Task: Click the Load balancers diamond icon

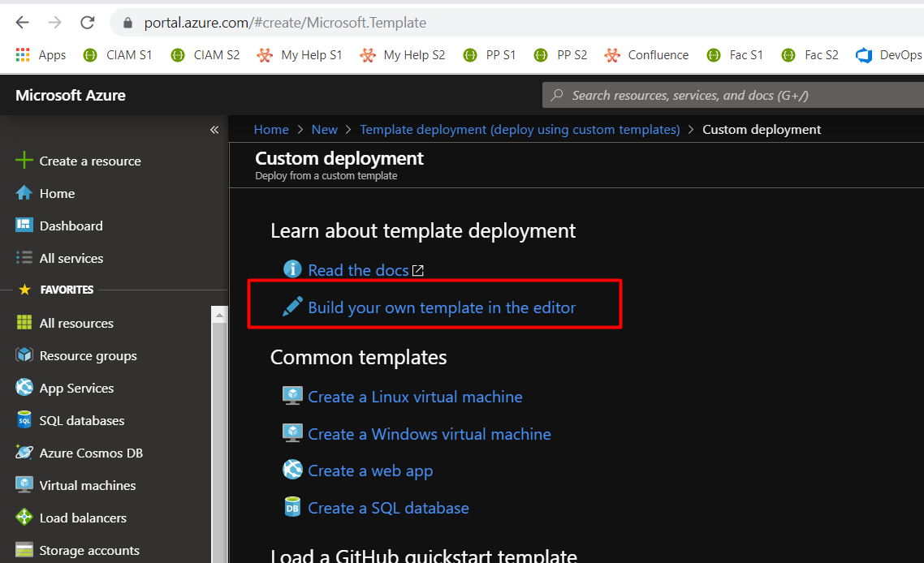Action: pyautogui.click(x=24, y=517)
